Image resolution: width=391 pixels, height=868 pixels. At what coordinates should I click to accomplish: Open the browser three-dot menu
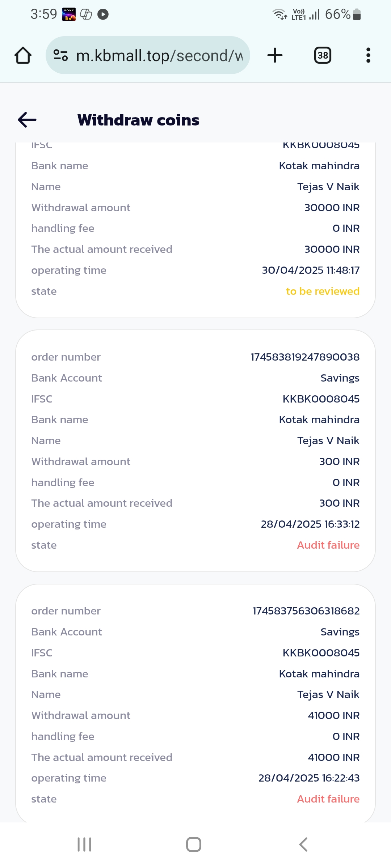pos(368,55)
